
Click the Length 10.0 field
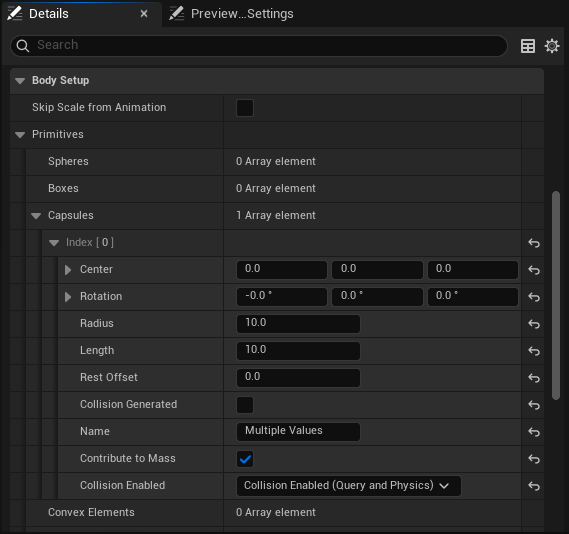(x=298, y=350)
